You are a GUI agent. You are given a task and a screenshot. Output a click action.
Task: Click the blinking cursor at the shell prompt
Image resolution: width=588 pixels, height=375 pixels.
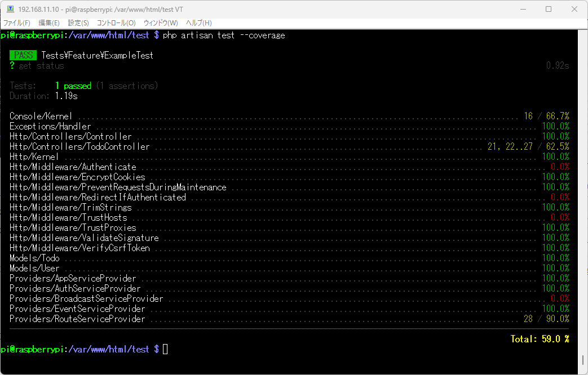click(x=165, y=349)
